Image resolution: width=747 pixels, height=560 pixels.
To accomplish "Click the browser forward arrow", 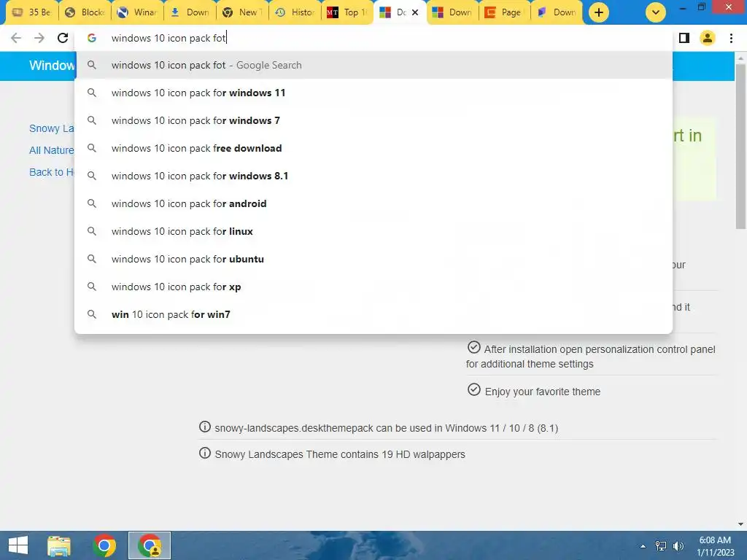I will tap(39, 38).
